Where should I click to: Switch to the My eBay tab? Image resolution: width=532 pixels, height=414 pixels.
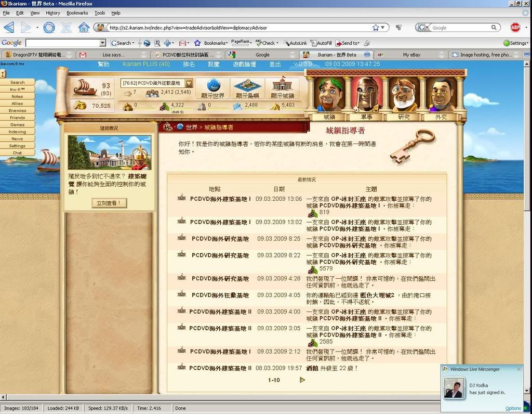pyautogui.click(x=411, y=55)
